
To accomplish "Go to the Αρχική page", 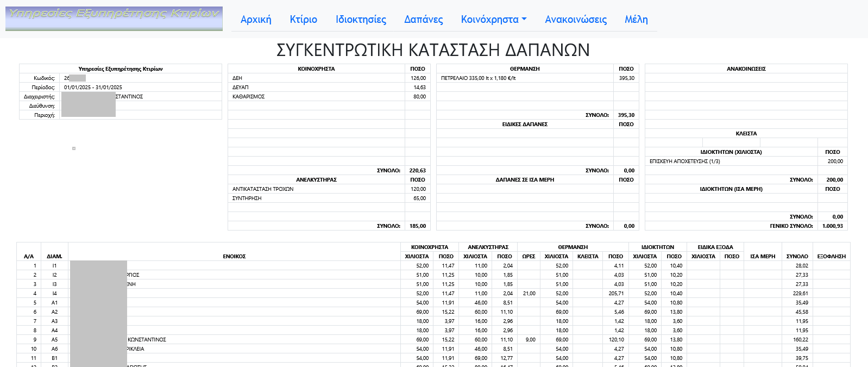I will pyautogui.click(x=255, y=20).
